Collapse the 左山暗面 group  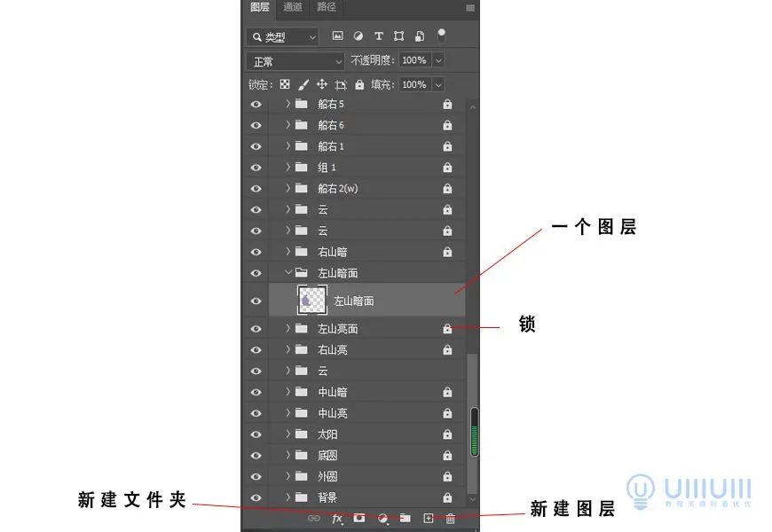coord(288,272)
